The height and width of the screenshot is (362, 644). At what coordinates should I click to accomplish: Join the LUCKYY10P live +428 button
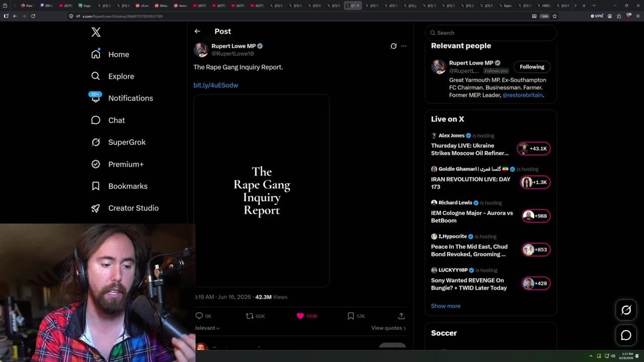pyautogui.click(x=536, y=283)
